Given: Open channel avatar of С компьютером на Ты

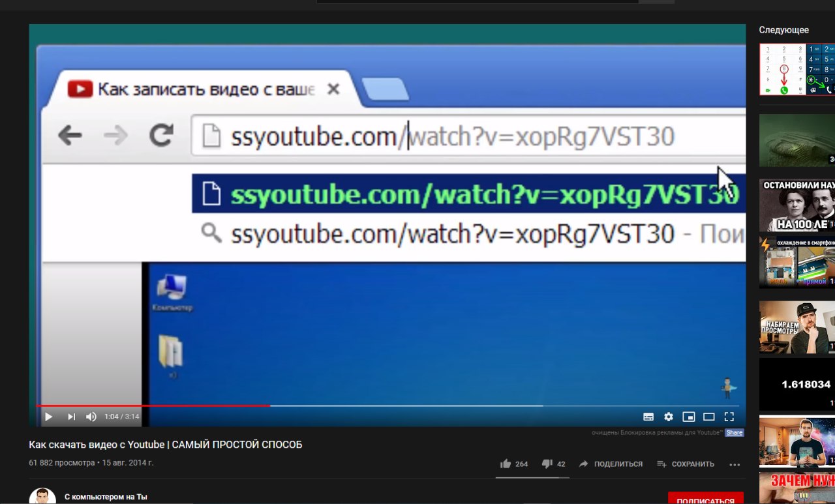Looking at the screenshot, I should point(42,496).
